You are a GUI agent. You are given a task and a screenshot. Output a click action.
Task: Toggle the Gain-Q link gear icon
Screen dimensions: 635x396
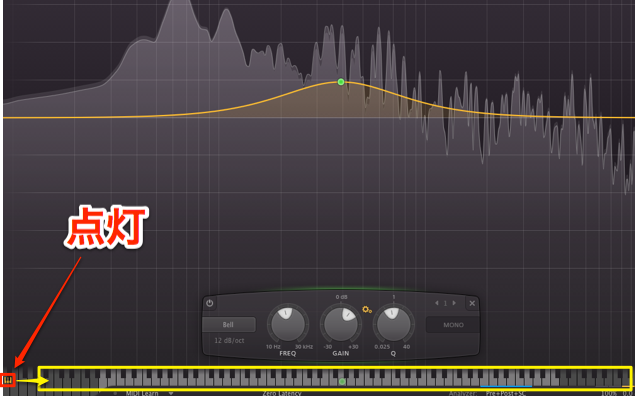click(367, 310)
